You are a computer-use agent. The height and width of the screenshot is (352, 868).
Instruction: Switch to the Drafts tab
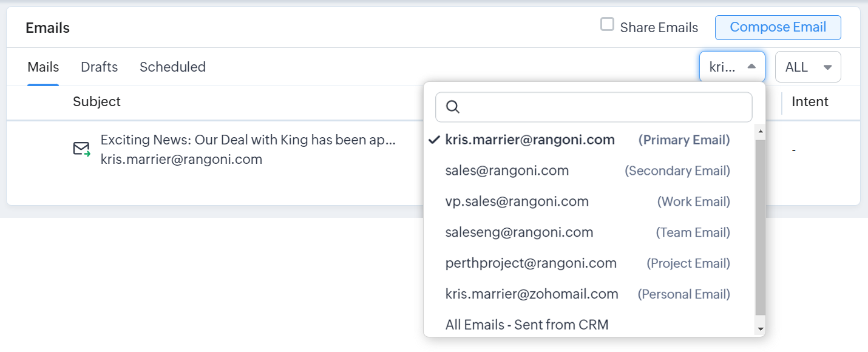(100, 67)
